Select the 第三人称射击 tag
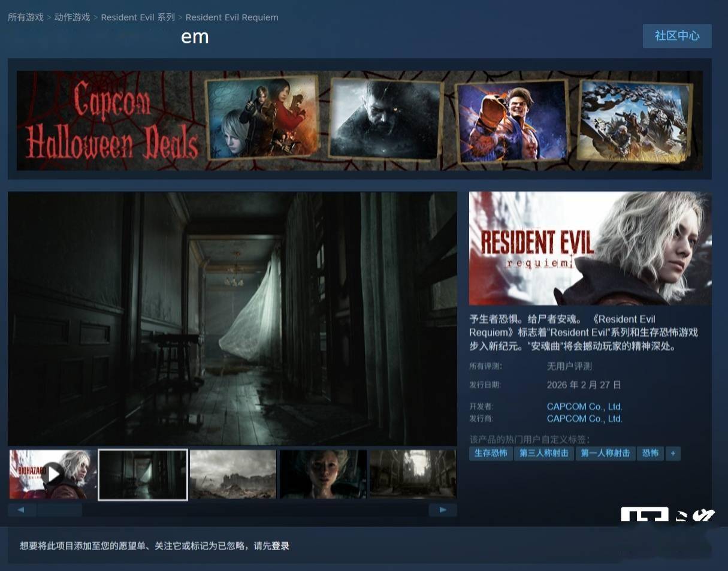This screenshot has width=728, height=571. tap(544, 454)
